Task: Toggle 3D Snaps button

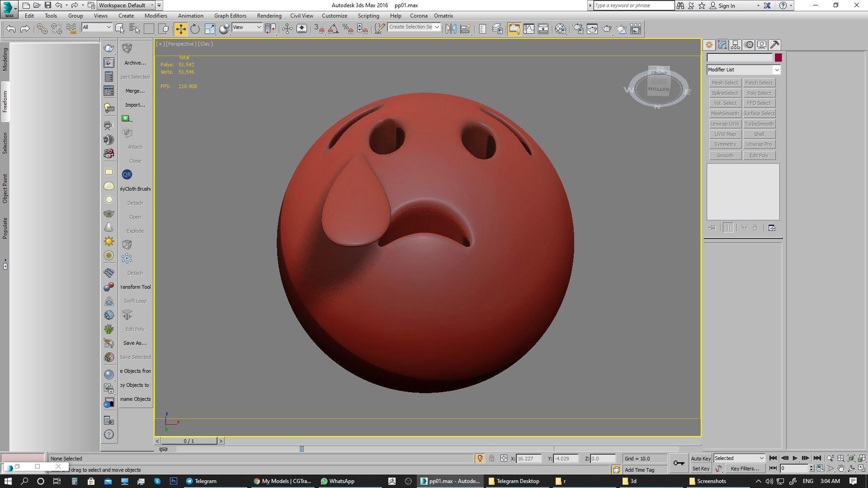Action: pyautogui.click(x=319, y=29)
